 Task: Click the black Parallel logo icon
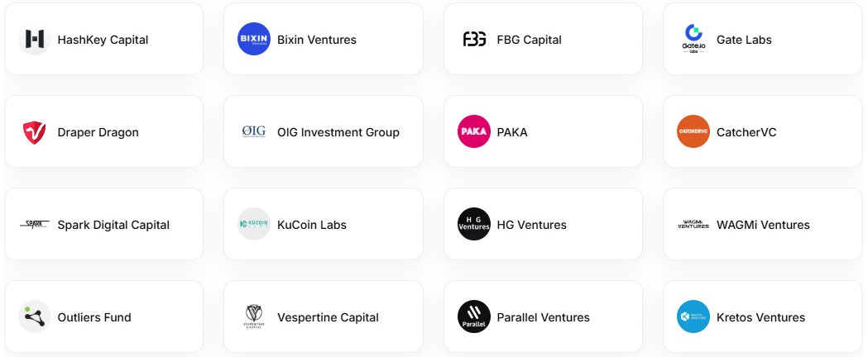pos(474,317)
